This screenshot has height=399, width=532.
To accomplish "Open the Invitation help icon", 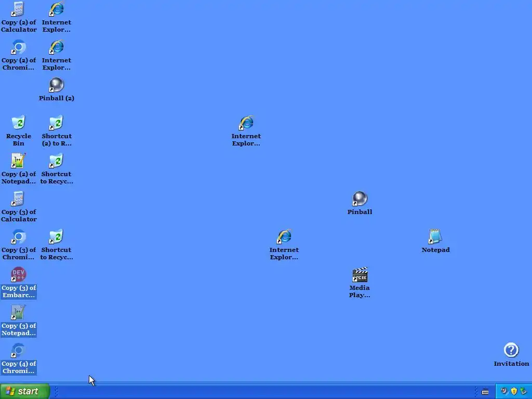I will [511, 355].
